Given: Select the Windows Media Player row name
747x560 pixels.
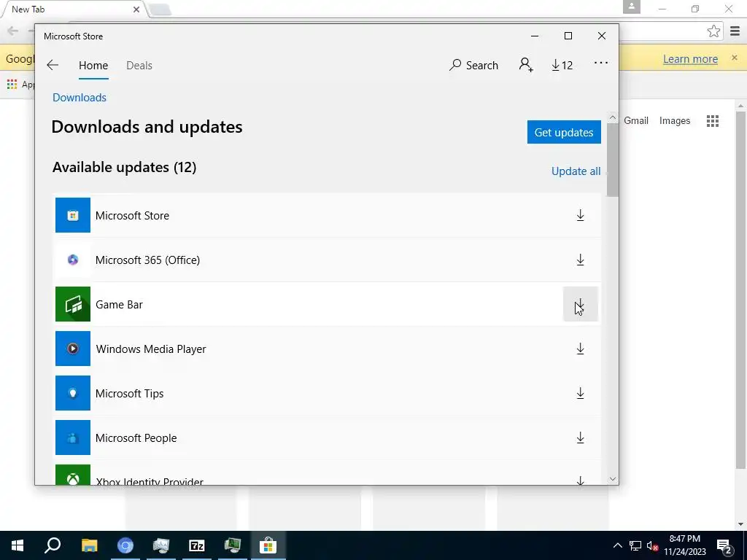Looking at the screenshot, I should (x=151, y=349).
